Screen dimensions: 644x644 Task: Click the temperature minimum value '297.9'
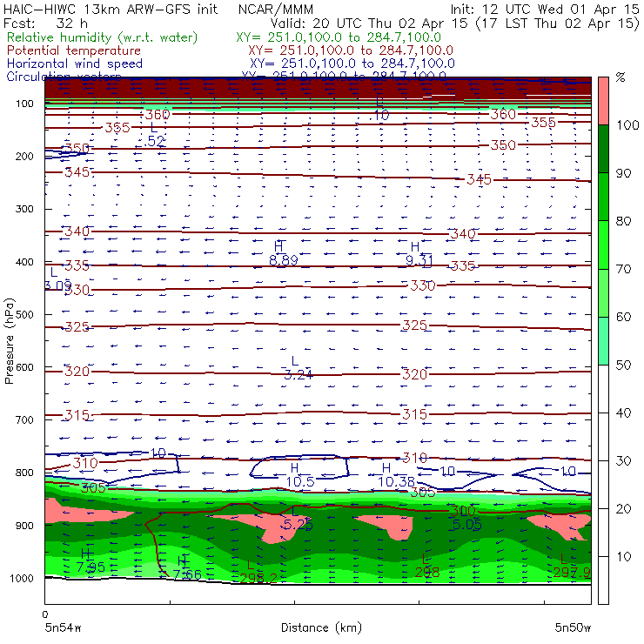pos(572,572)
